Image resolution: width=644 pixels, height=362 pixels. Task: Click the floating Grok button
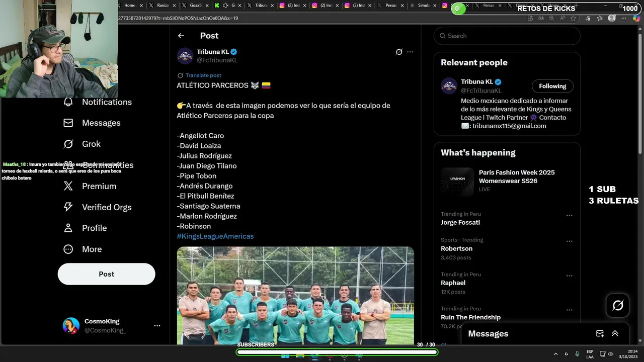click(618, 305)
